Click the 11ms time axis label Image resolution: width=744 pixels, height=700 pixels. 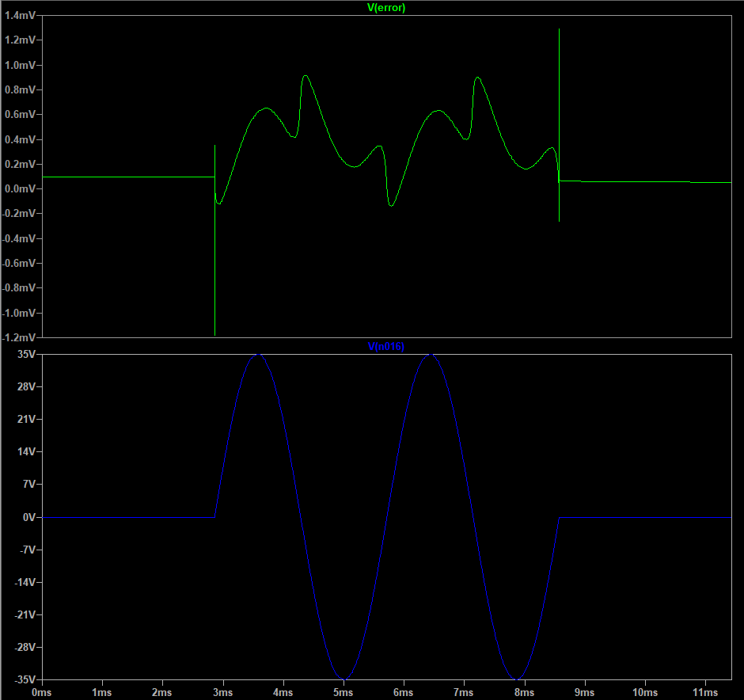(x=705, y=693)
